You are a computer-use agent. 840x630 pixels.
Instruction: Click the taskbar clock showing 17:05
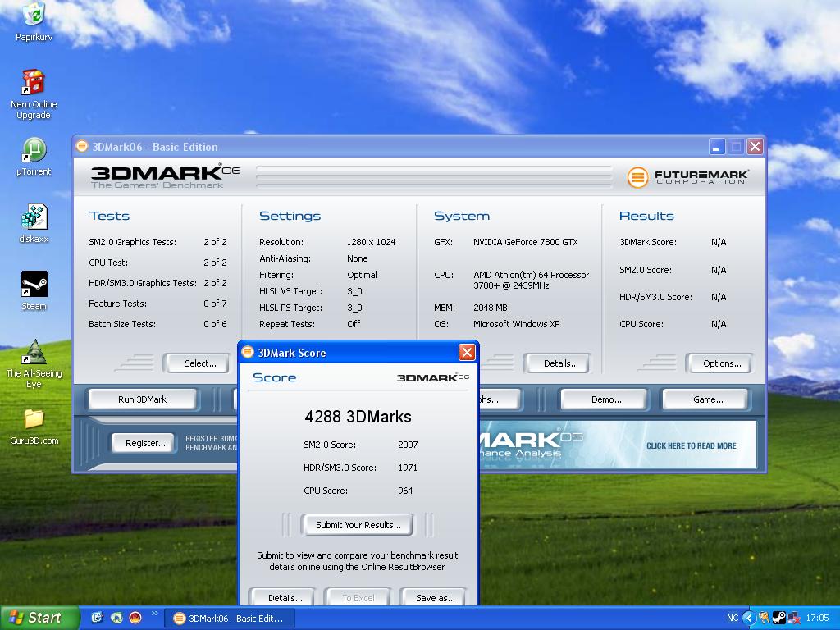pos(817,619)
